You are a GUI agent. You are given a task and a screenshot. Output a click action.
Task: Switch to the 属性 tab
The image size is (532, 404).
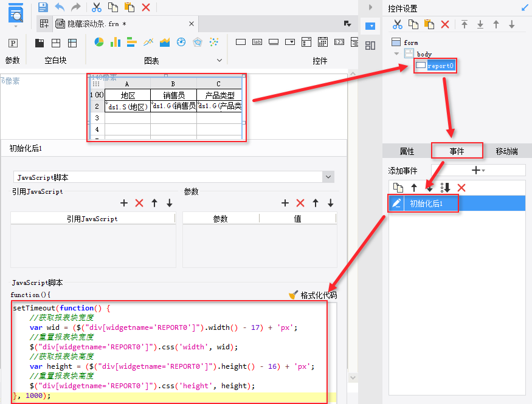[407, 151]
